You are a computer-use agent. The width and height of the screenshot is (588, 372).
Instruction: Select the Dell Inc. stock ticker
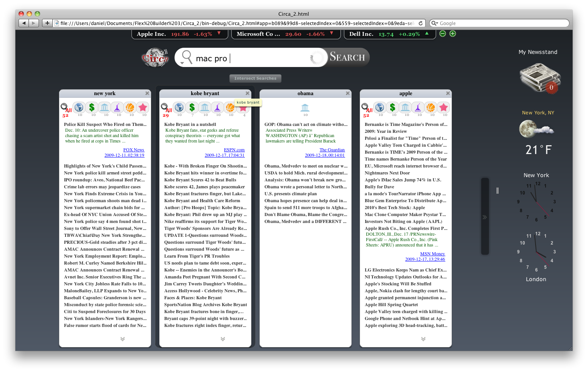coord(390,34)
